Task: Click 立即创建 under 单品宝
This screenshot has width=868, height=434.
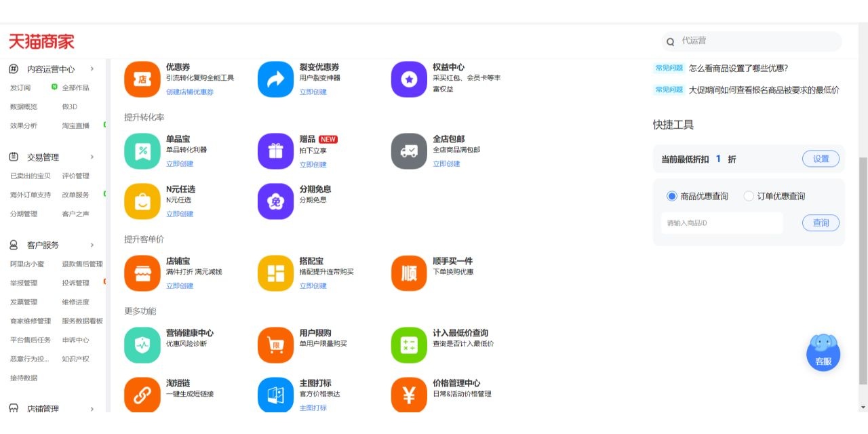Action: click(180, 163)
